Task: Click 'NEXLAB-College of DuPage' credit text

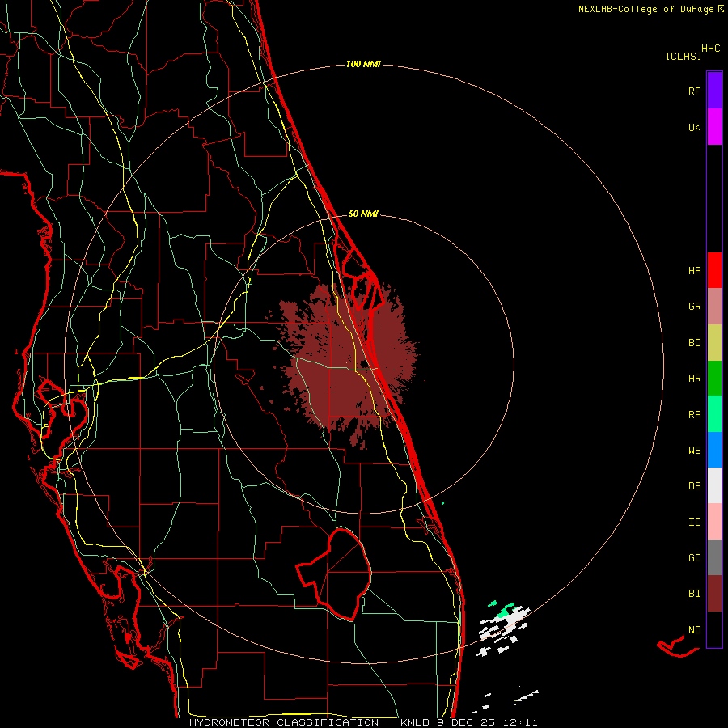Action: pos(645,9)
